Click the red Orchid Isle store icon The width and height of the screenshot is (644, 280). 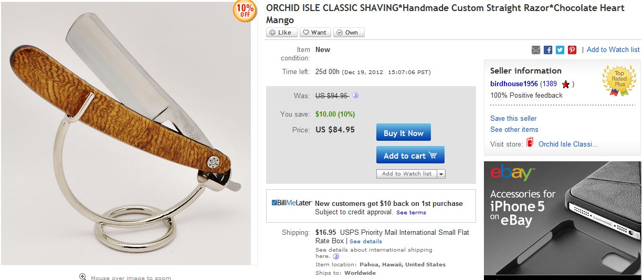(530, 142)
